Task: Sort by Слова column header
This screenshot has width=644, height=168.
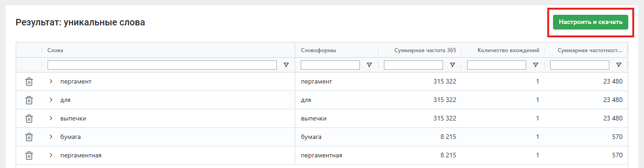Action: click(x=55, y=50)
